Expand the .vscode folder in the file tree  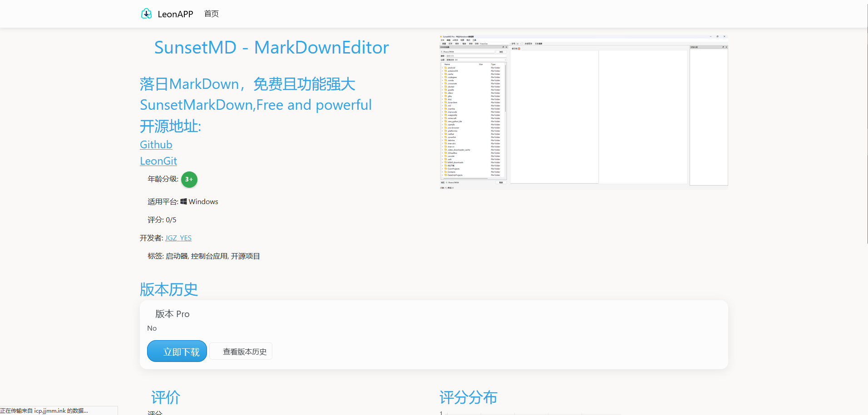pos(442,155)
